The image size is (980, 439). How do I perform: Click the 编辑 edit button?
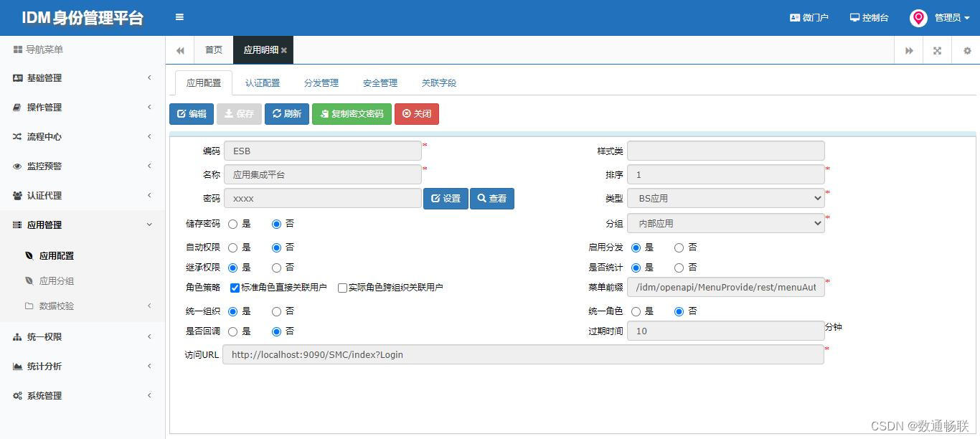pos(192,114)
